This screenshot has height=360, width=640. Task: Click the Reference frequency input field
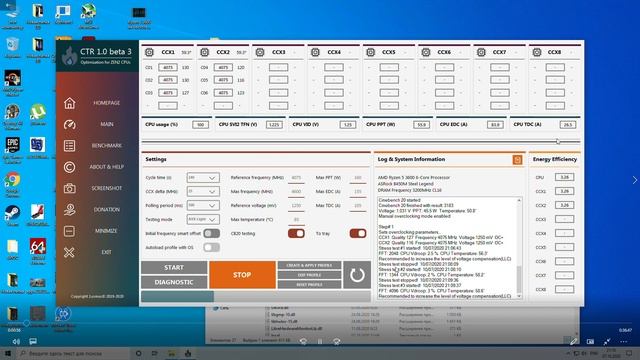[x=296, y=178]
